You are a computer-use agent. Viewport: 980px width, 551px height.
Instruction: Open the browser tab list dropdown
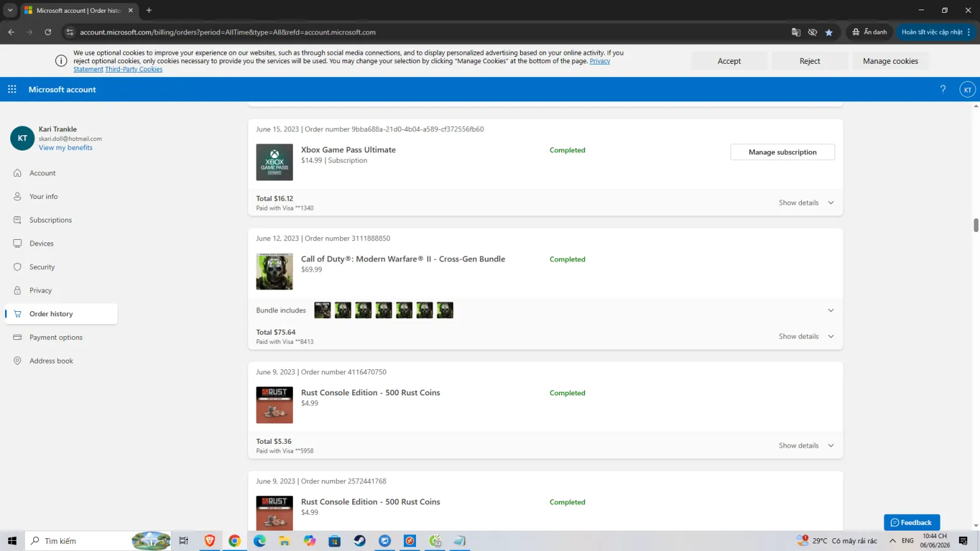point(10,10)
